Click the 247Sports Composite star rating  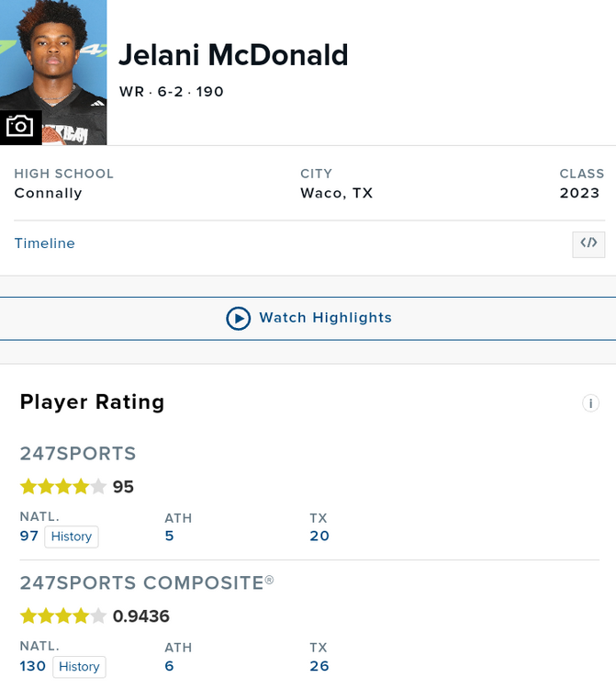pos(63,616)
